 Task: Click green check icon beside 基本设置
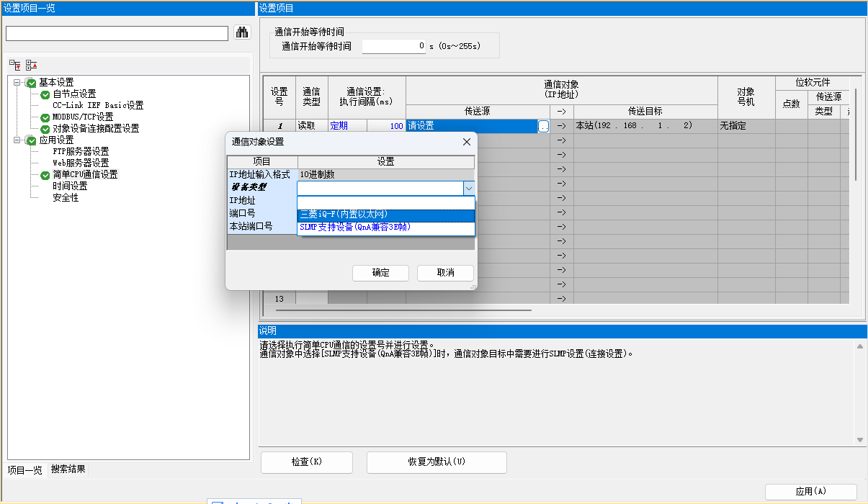click(x=31, y=83)
